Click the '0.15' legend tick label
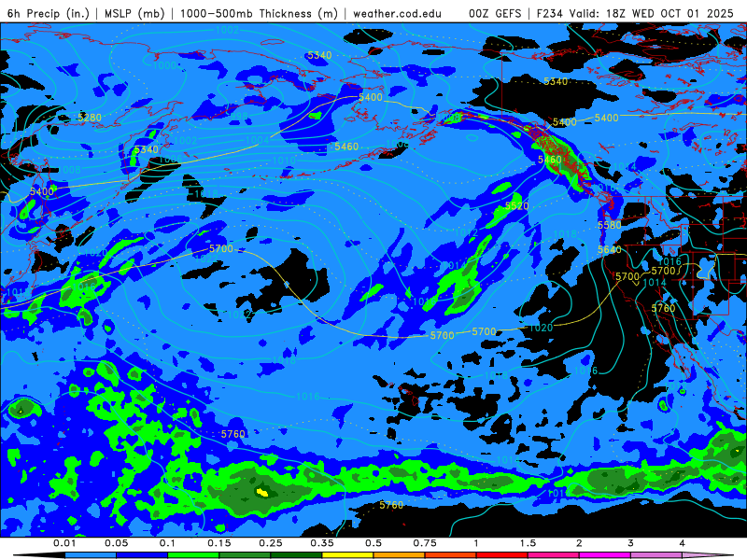Image resolution: width=747 pixels, height=560 pixels. [219, 543]
